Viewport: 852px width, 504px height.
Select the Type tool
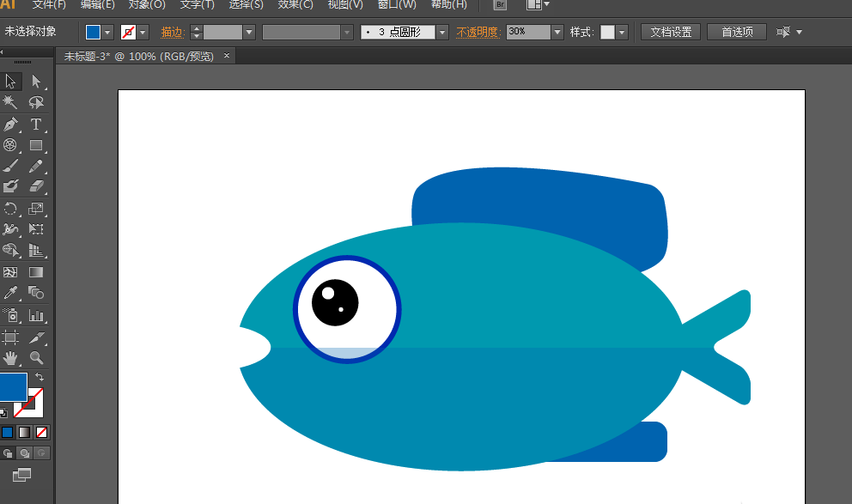pos(36,124)
